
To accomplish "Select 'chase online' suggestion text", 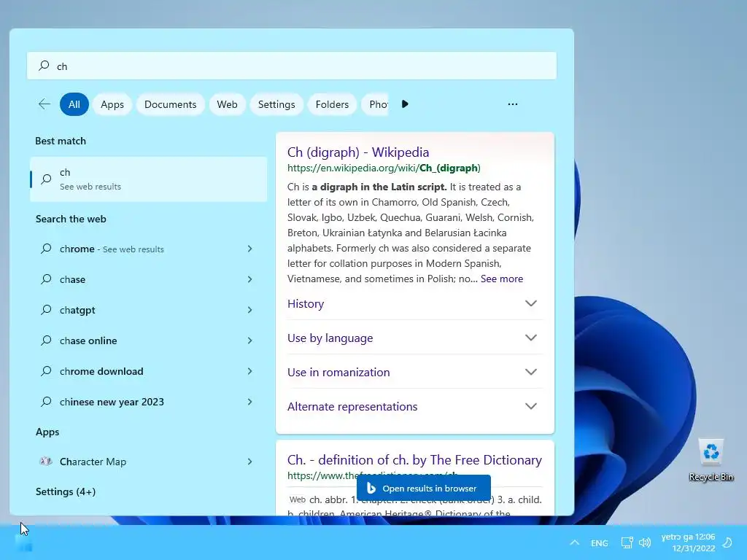I will click(x=88, y=341).
